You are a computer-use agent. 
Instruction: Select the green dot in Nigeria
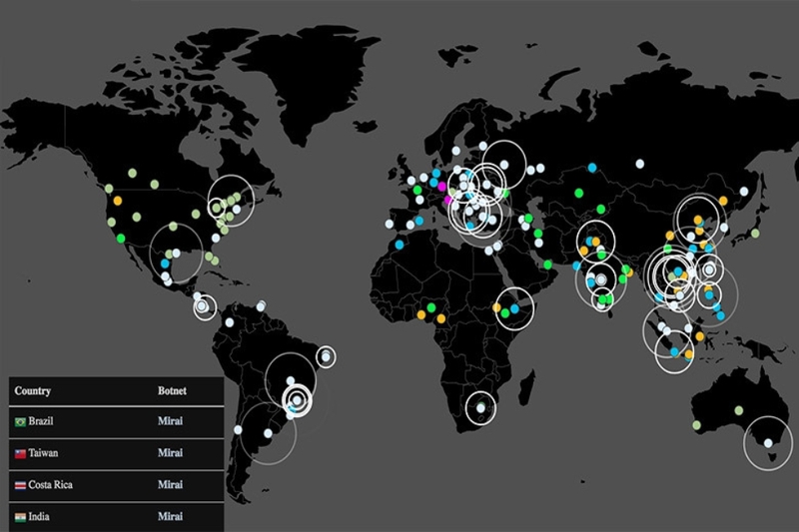[x=431, y=307]
